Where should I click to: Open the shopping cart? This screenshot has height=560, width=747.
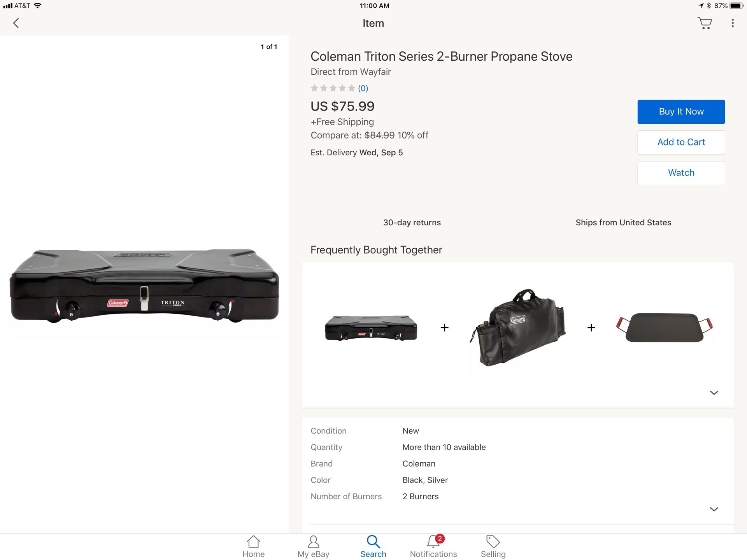pos(704,23)
